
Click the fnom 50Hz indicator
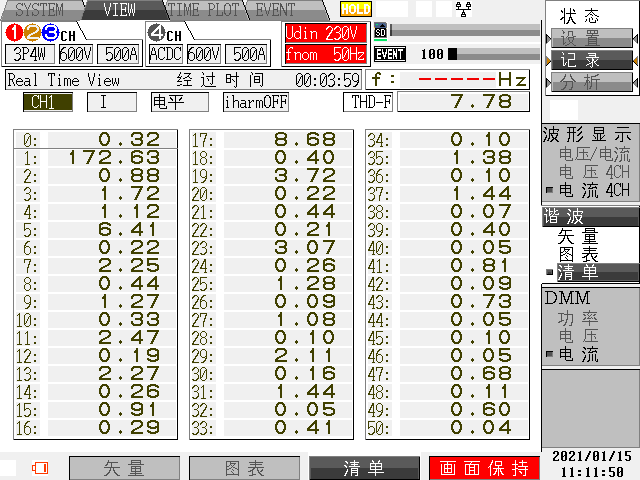326,54
